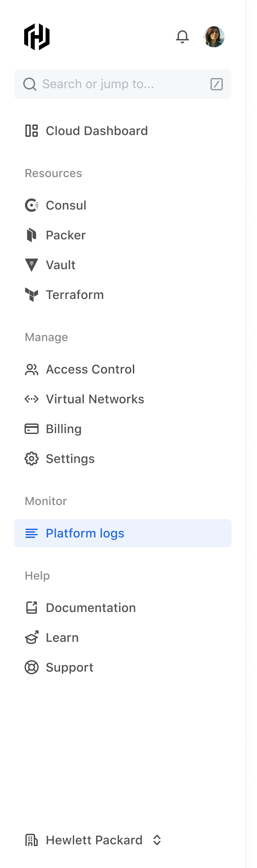Open the Documentation link

pyautogui.click(x=91, y=607)
